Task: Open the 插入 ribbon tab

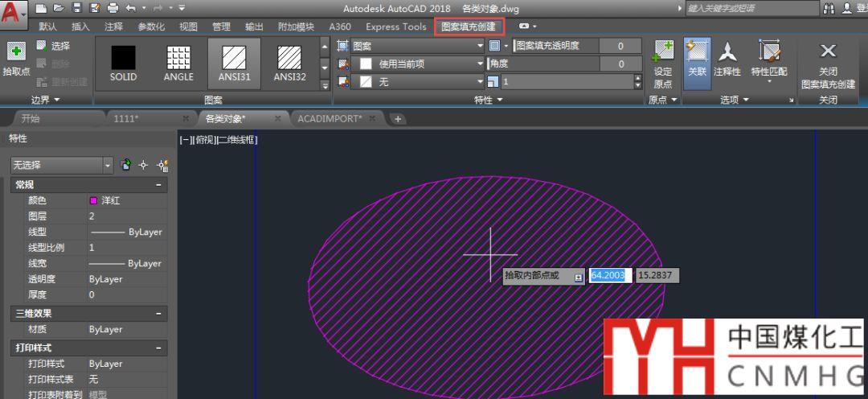Action: point(80,27)
